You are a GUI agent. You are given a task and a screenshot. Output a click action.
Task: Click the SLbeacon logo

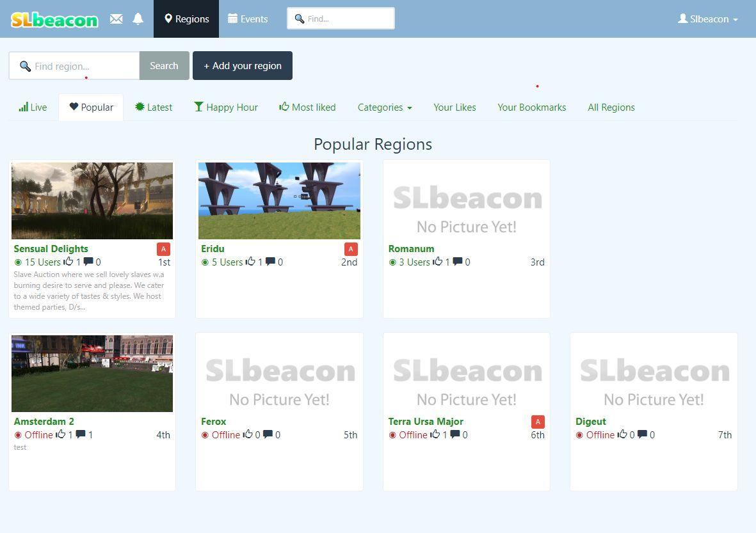tap(54, 20)
